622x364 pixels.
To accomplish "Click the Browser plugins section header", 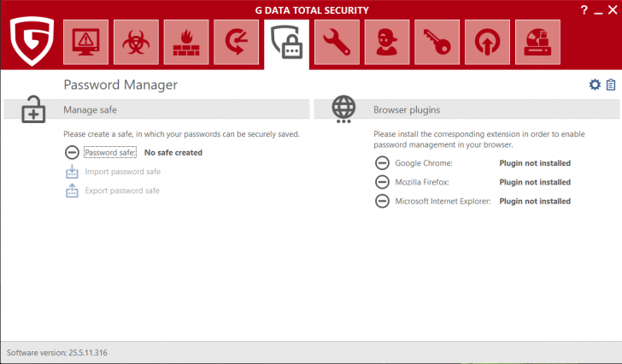I will tap(466, 109).
